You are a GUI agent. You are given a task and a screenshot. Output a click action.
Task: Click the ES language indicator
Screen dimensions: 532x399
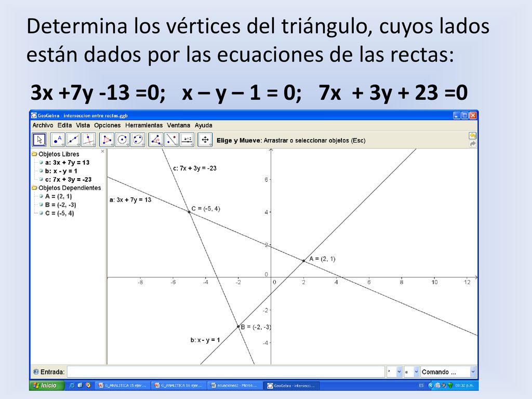pos(421,385)
